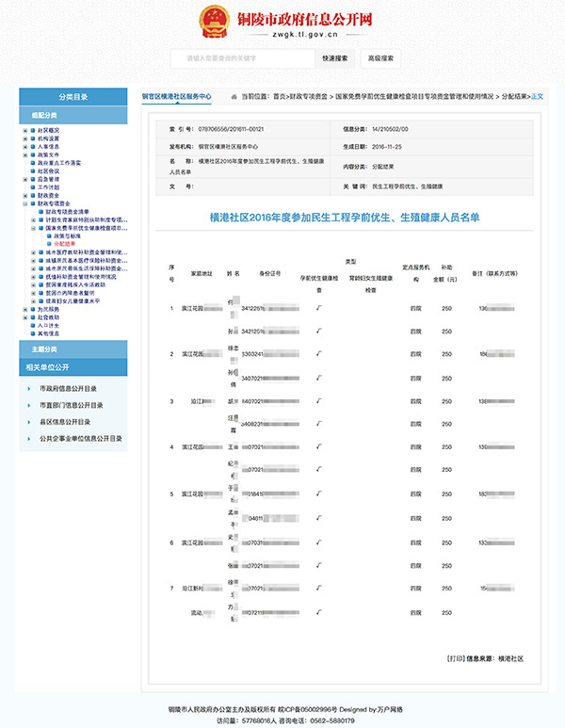Click the [打印] print link
Viewport: 565px width, 728px height.
(x=456, y=658)
